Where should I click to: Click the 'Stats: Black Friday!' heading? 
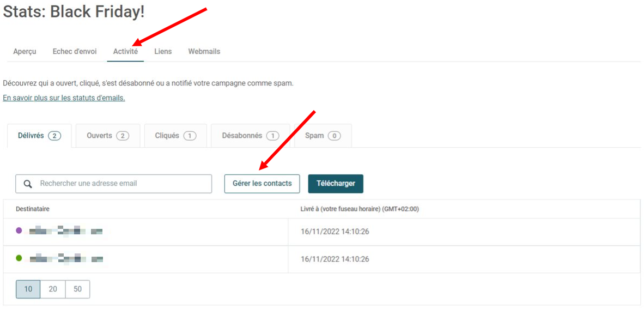(74, 11)
